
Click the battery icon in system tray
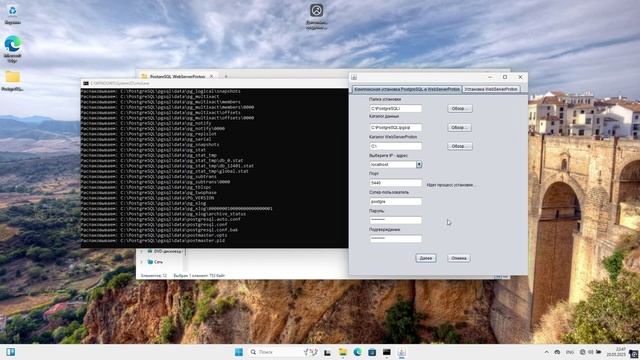click(598, 352)
